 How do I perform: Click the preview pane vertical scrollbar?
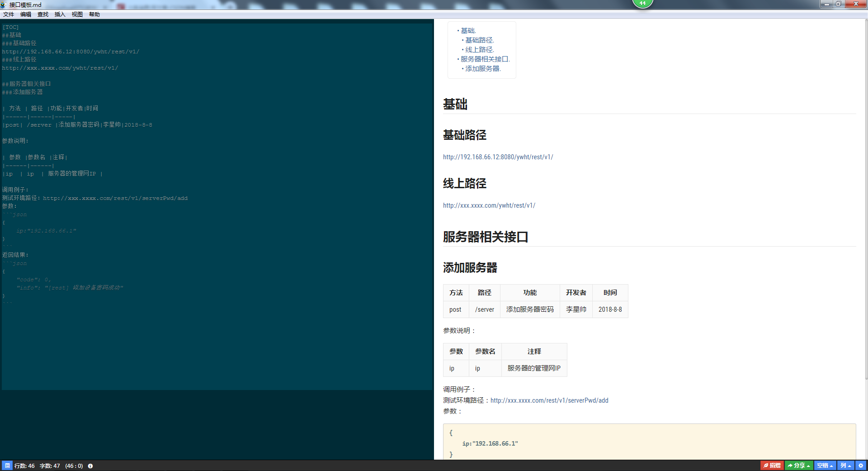click(866, 199)
